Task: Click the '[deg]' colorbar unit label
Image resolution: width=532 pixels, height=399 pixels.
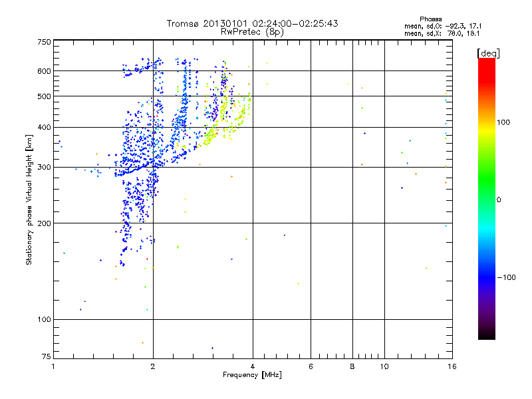Action: (488, 53)
